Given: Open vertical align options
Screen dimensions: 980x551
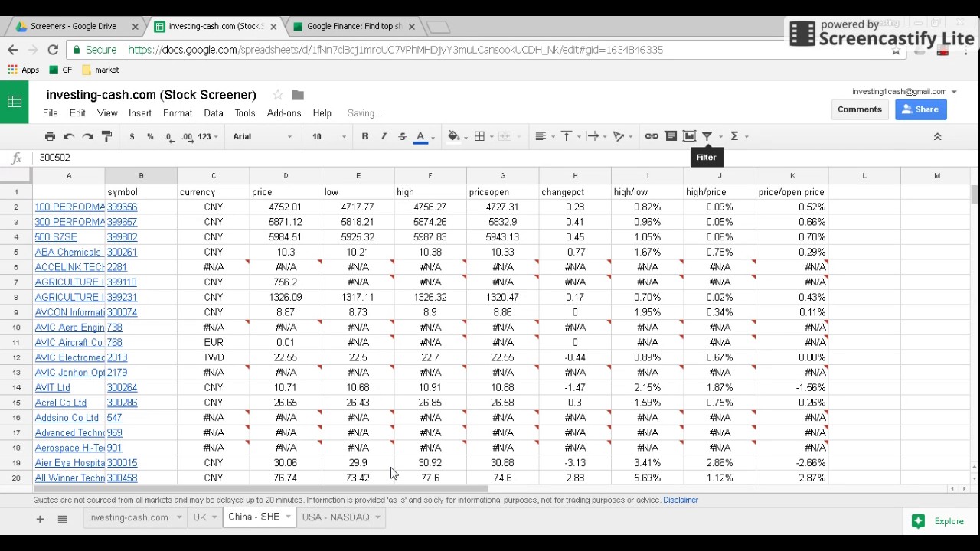Looking at the screenshot, I should [570, 136].
